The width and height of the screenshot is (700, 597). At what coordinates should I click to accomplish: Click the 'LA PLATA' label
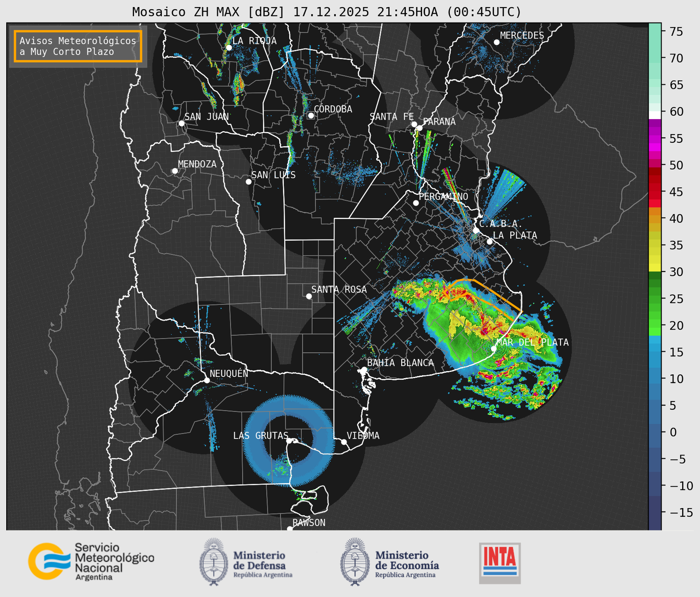[515, 235]
